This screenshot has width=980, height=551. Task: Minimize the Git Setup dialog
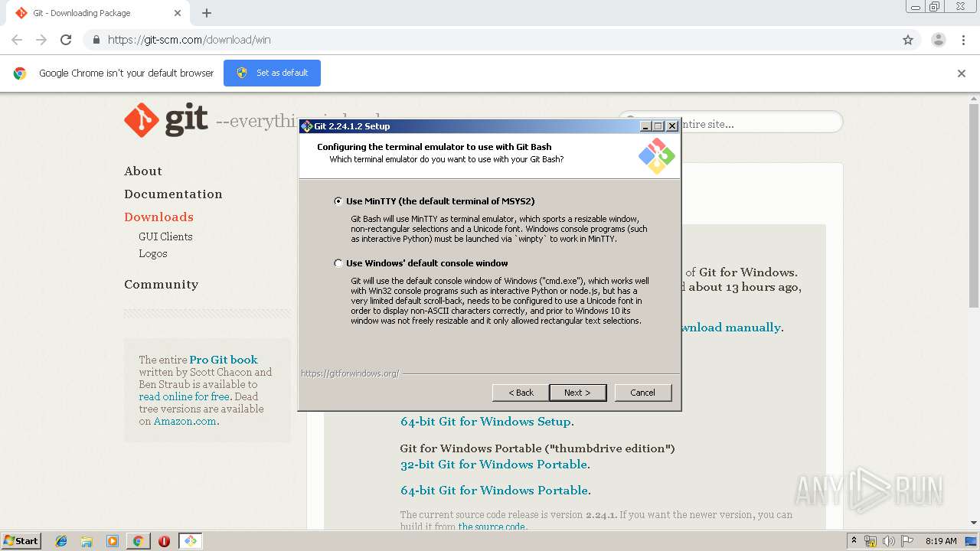click(x=645, y=126)
